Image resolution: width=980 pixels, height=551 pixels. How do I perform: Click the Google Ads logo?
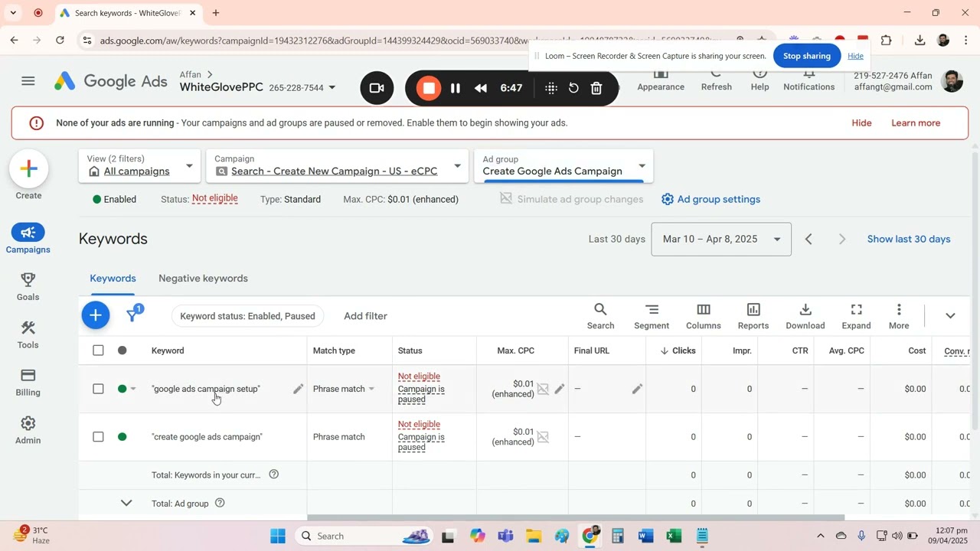pyautogui.click(x=110, y=81)
